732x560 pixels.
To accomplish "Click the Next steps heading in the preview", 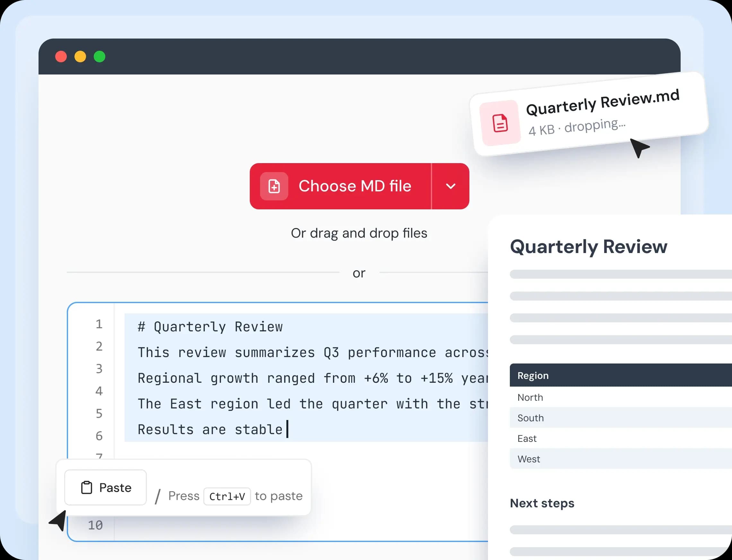I will (542, 503).
